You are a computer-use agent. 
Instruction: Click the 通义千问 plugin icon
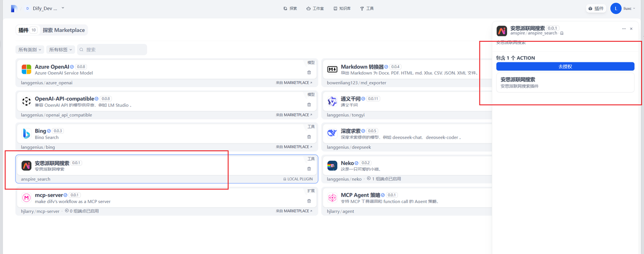tap(333, 101)
